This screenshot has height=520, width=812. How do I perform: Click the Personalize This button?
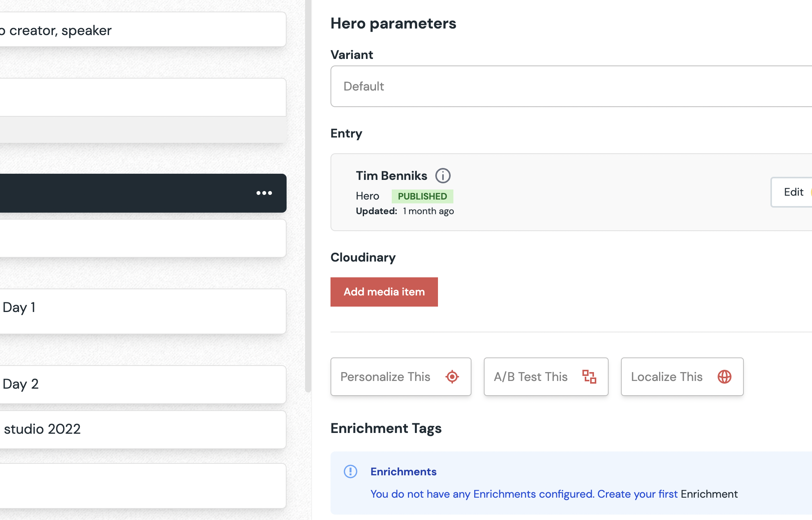coord(401,377)
